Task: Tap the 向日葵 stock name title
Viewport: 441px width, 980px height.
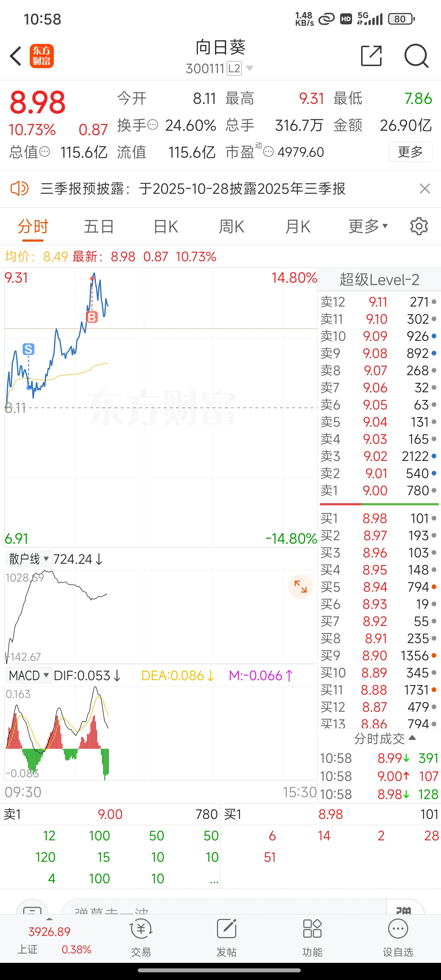Action: click(x=220, y=47)
